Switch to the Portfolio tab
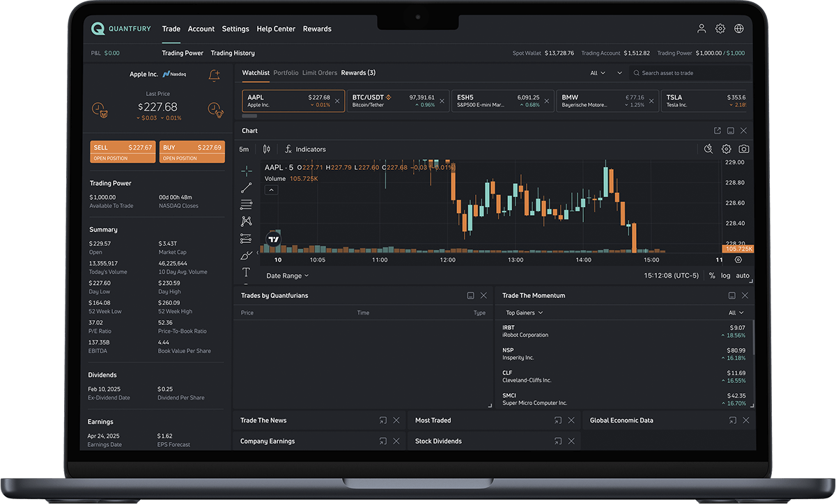The width and height of the screenshot is (836, 504). coord(286,73)
